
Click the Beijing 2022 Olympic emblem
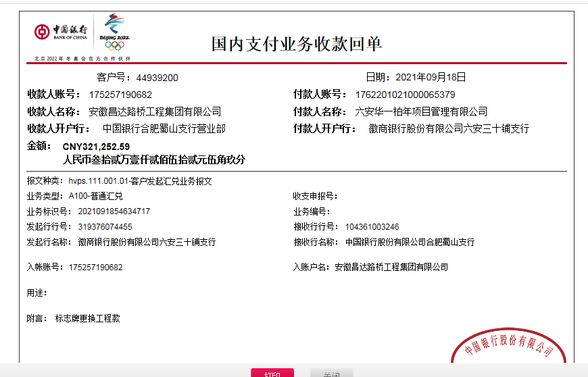pyautogui.click(x=114, y=32)
